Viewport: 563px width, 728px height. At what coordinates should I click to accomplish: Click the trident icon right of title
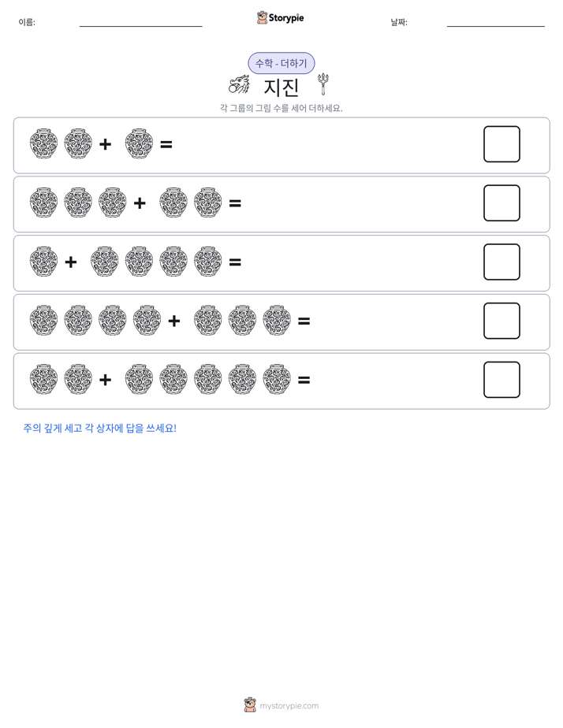[323, 84]
